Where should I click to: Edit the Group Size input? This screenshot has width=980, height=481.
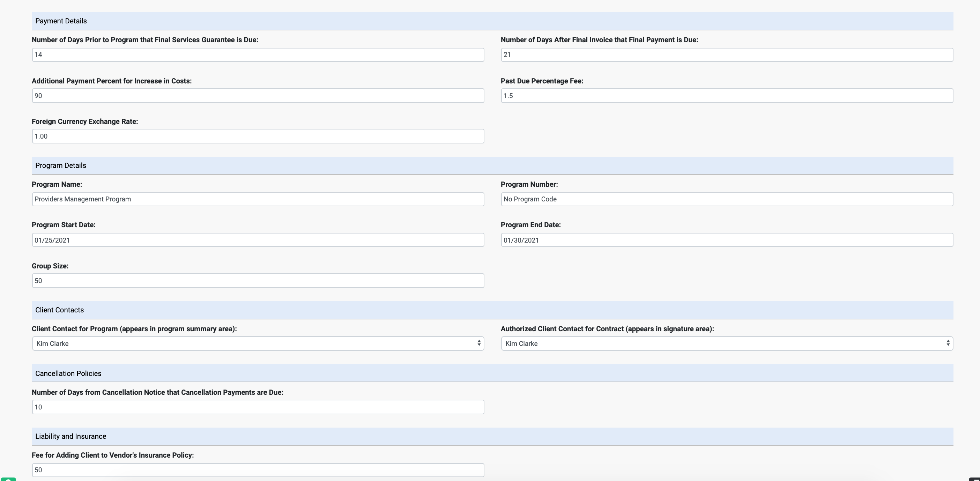(x=258, y=281)
